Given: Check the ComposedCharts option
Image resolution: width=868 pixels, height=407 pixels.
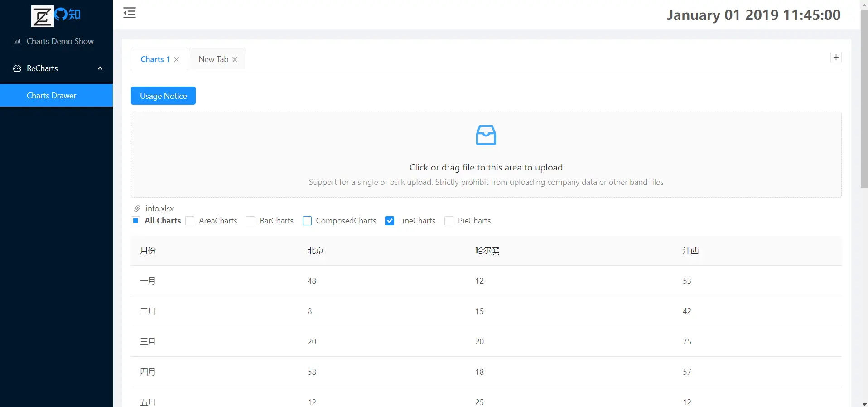Looking at the screenshot, I should click(x=307, y=221).
